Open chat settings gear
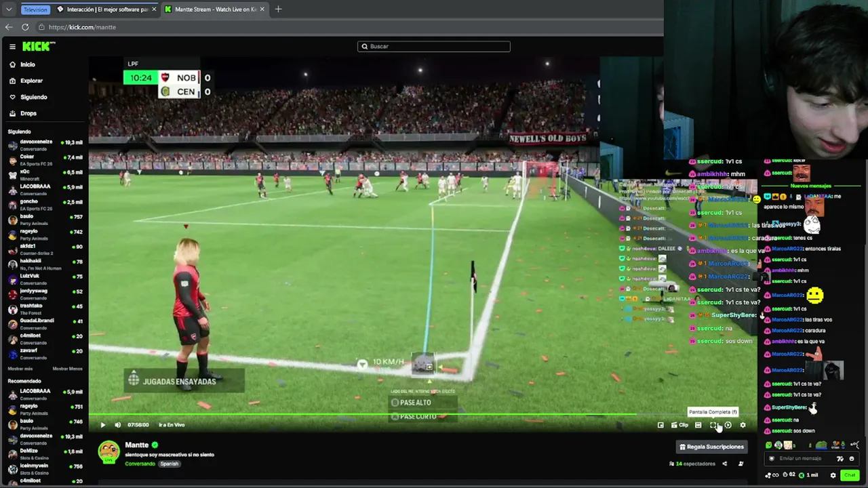Screen dimensions: 868x488 833,475
